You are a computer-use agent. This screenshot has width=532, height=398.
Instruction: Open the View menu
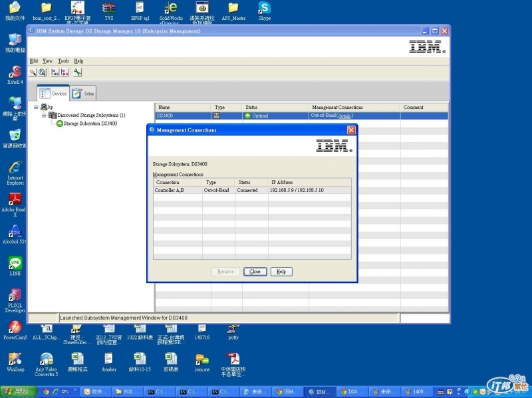47,61
